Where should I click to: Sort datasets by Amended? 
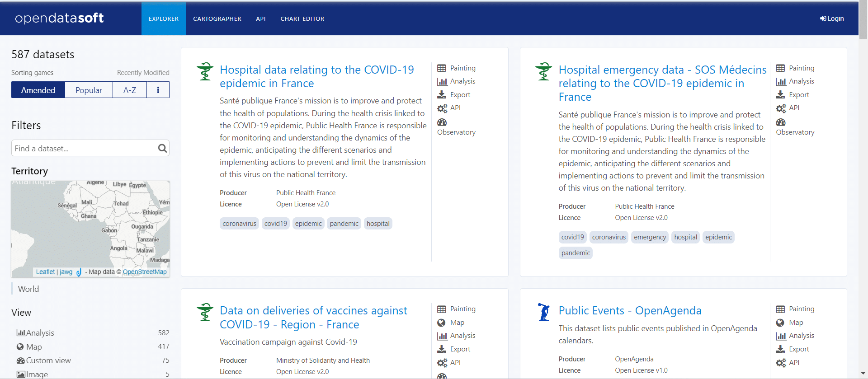tap(38, 90)
